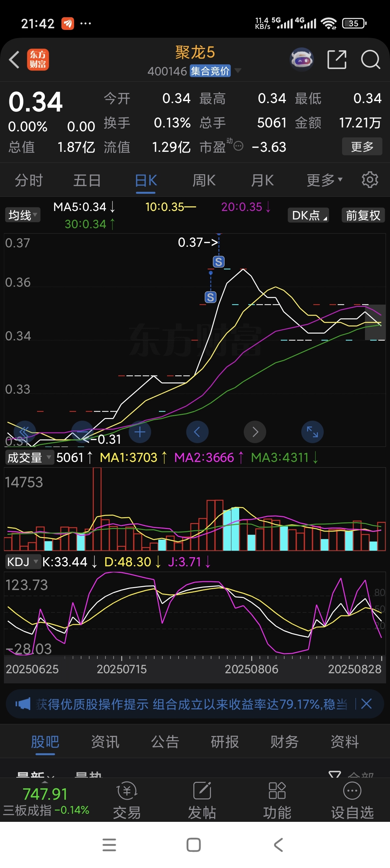Expand index bar arrow above 747.91

pyautogui.click(x=45, y=783)
